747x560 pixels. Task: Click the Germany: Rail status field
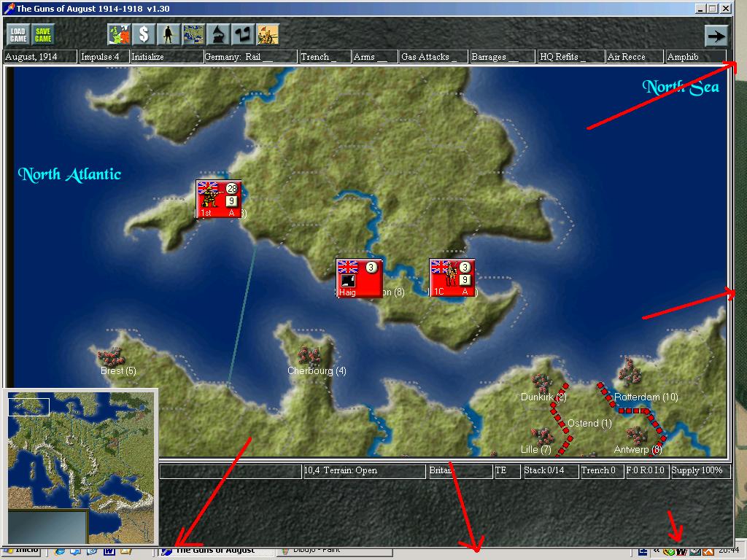tap(251, 57)
